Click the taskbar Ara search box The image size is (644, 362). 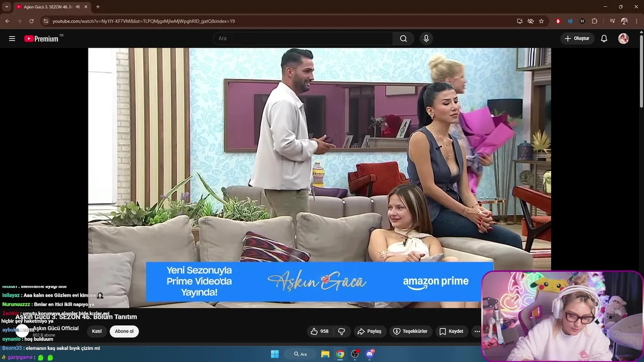click(x=301, y=354)
